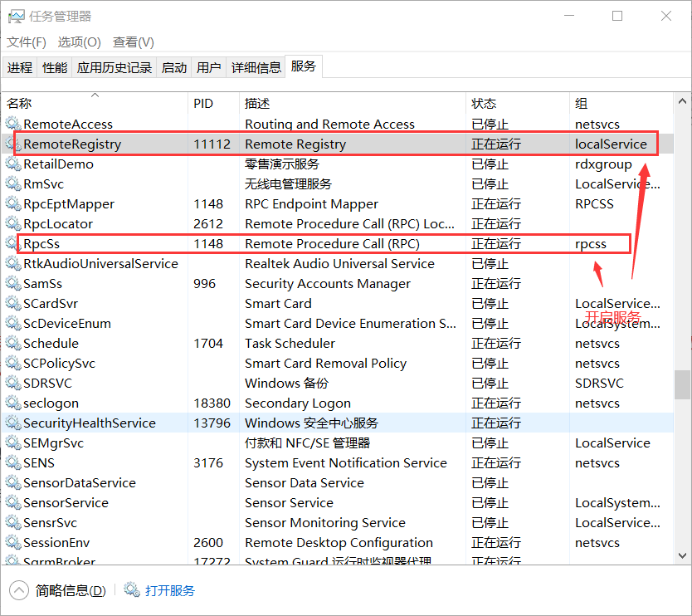Switch to the 进程 tab
Screen dimensions: 692x616
point(20,67)
